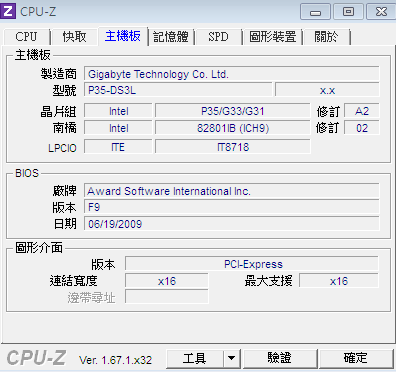Click the F9 BIOS version field
The image size is (396, 372).
[x=232, y=207]
